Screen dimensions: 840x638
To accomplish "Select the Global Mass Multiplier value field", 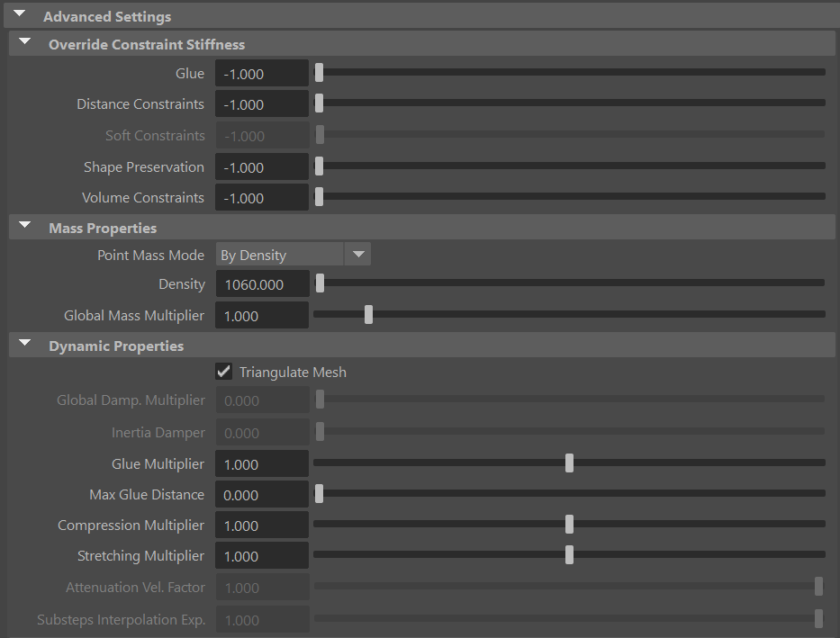I will 261,314.
